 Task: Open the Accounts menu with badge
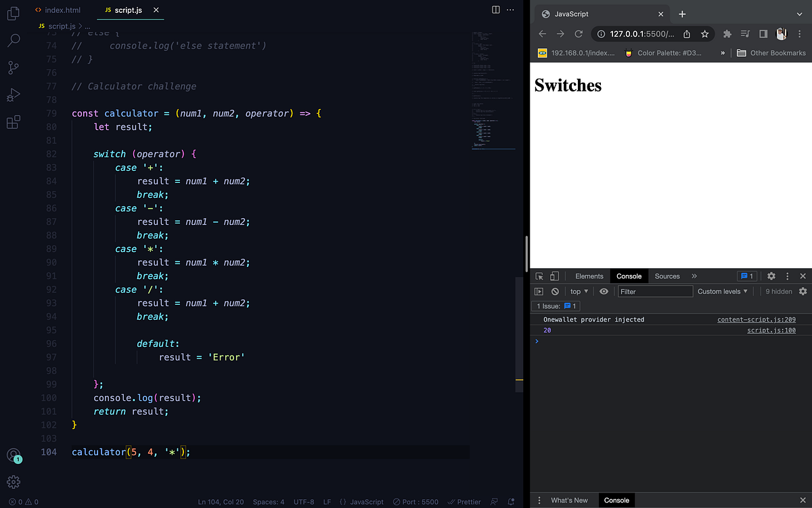[x=13, y=456]
